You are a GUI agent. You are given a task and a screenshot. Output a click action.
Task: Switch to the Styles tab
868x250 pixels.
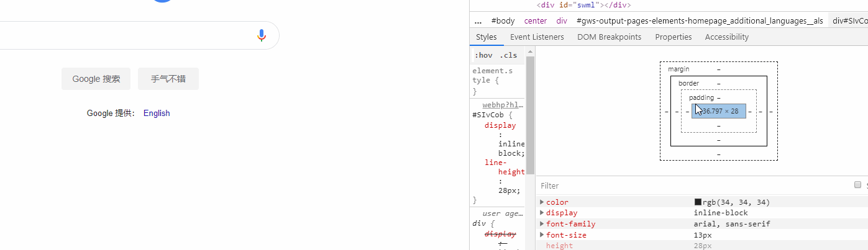[x=487, y=37]
